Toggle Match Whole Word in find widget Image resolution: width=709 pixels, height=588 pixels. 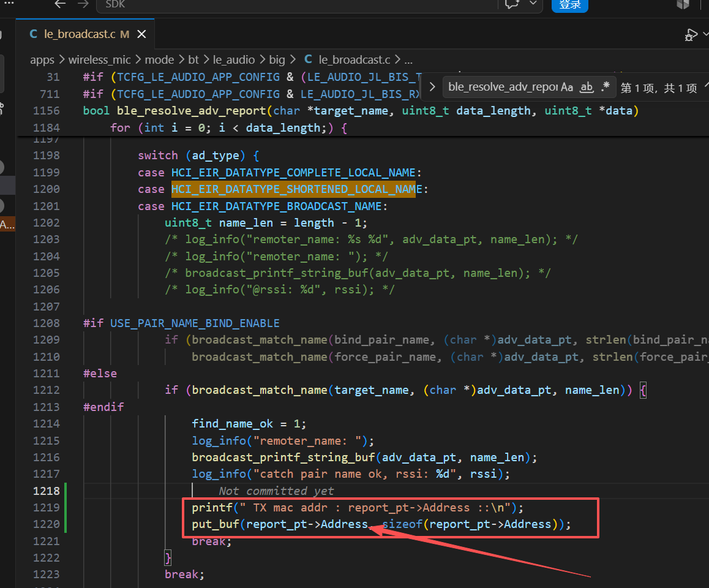click(x=587, y=87)
